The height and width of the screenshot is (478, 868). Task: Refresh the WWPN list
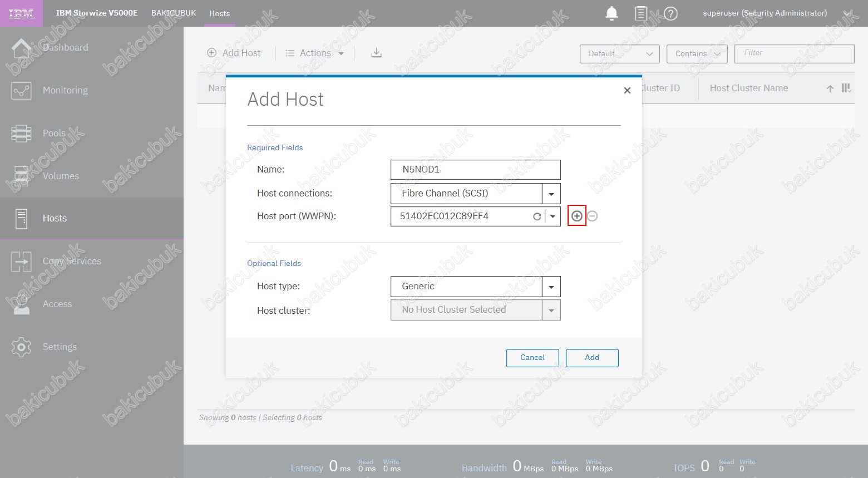point(537,216)
